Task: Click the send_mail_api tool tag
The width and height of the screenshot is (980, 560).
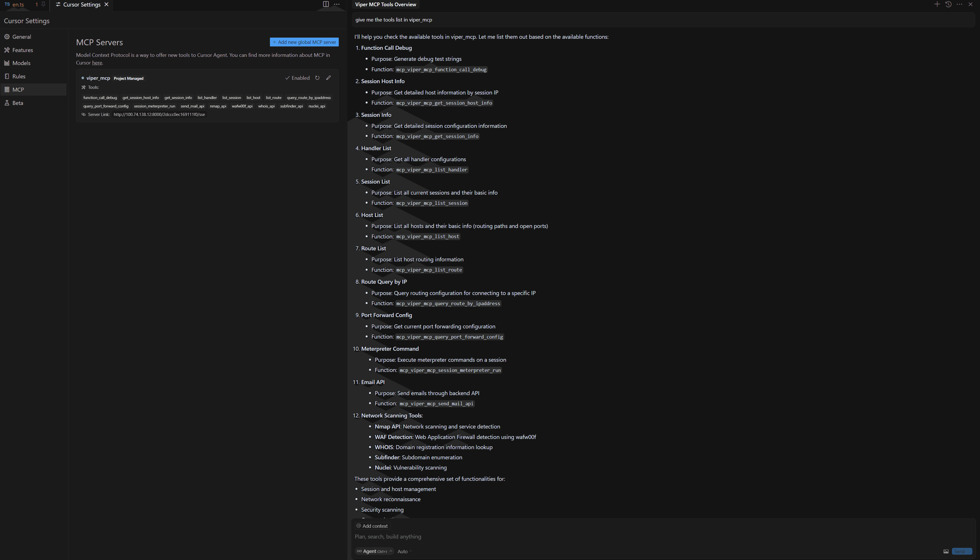Action: point(192,106)
